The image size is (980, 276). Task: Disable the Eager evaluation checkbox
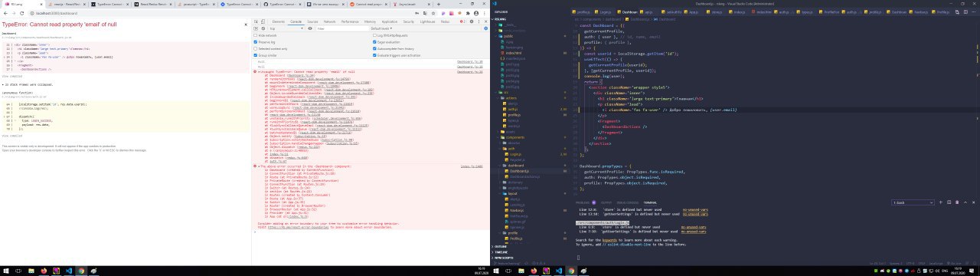[374, 42]
